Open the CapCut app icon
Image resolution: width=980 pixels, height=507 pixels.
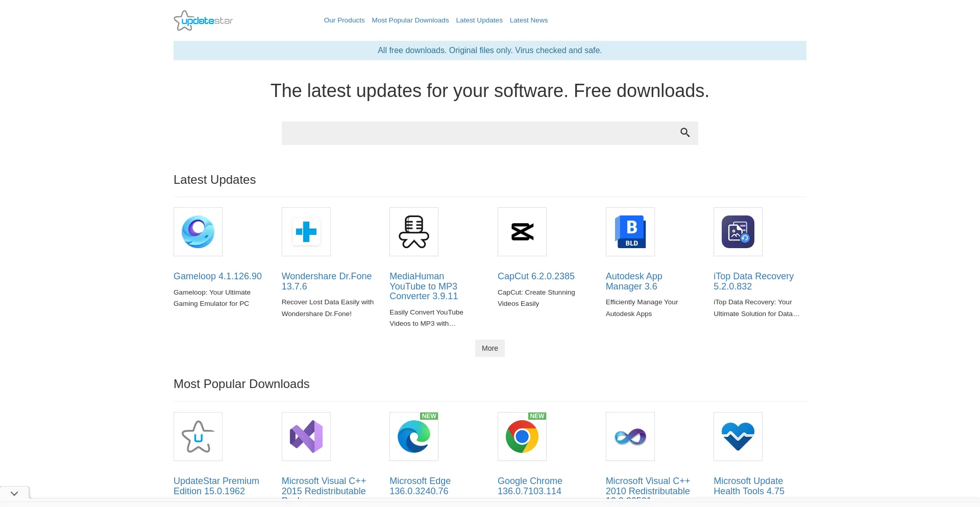coord(522,232)
